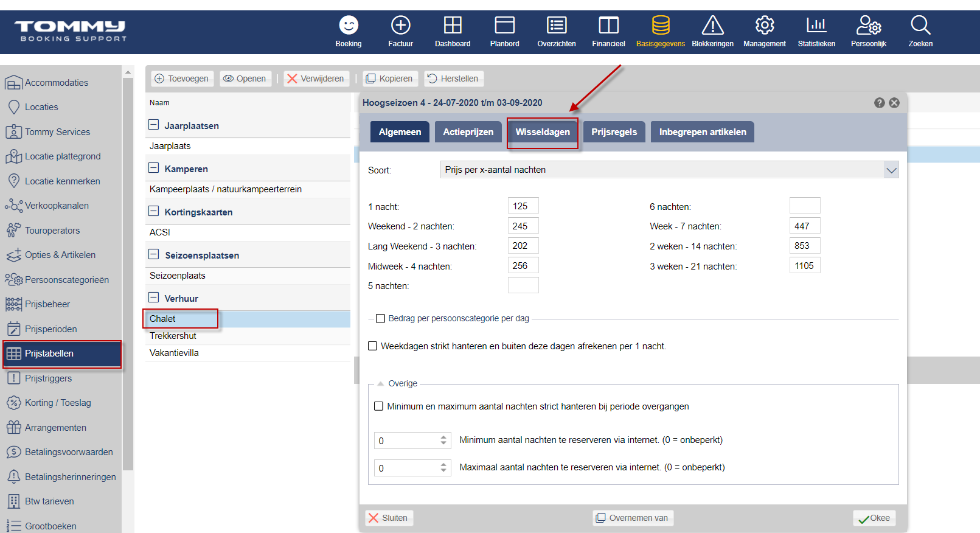
Task: Collapse the Kortingskaarten group
Action: point(154,211)
